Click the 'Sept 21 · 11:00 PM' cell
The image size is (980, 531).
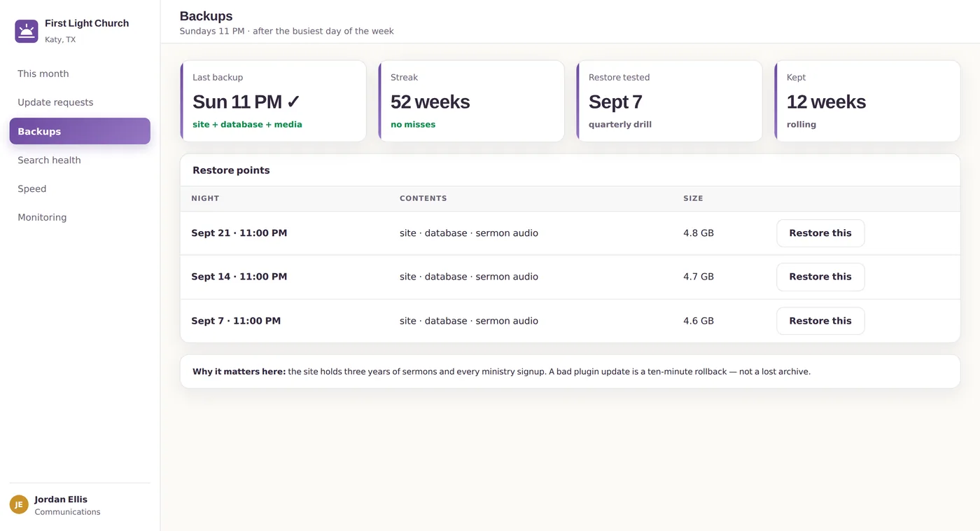click(239, 233)
